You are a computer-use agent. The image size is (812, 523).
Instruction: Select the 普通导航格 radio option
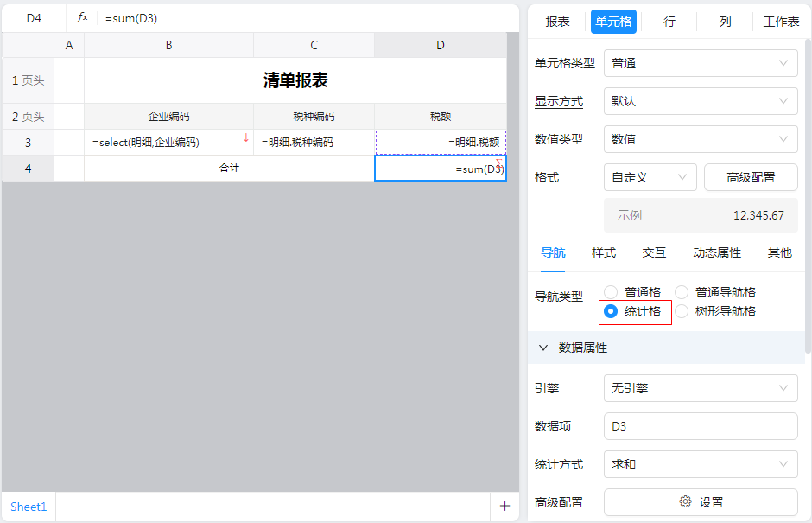(682, 292)
